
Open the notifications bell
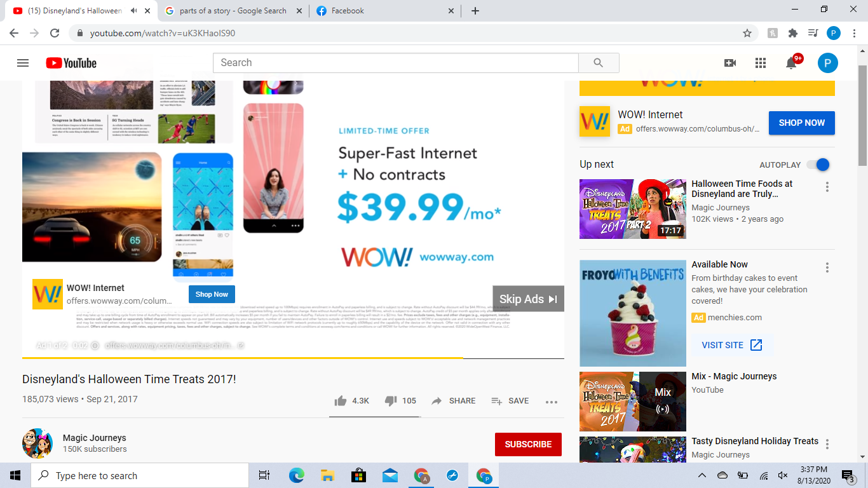(792, 62)
